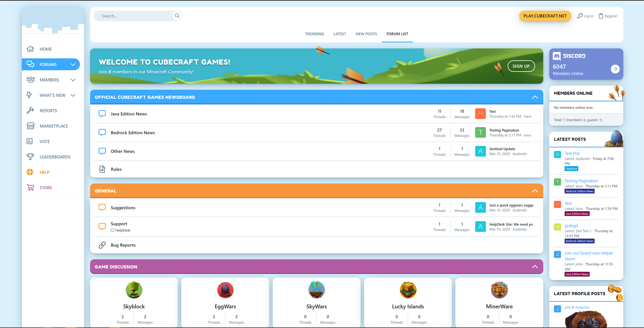Switch to the New Posts tab

click(366, 34)
